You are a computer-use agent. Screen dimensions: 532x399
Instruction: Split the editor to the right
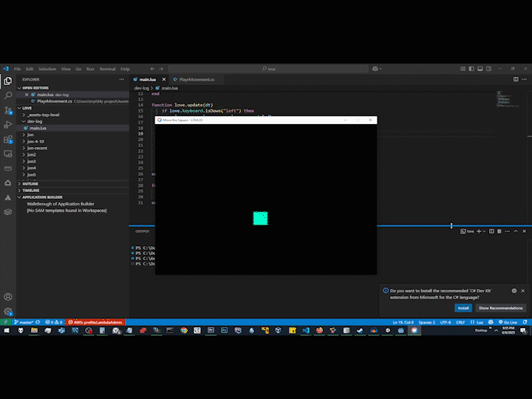pos(516,79)
